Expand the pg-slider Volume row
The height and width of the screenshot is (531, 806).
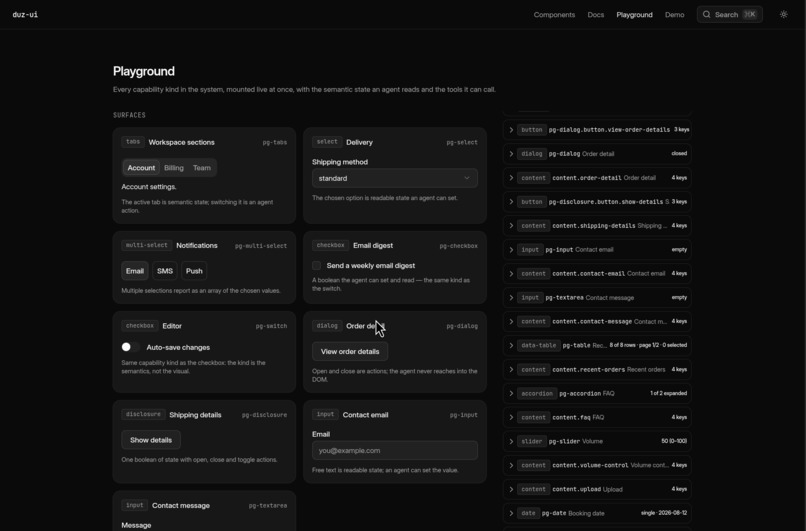(x=597, y=441)
